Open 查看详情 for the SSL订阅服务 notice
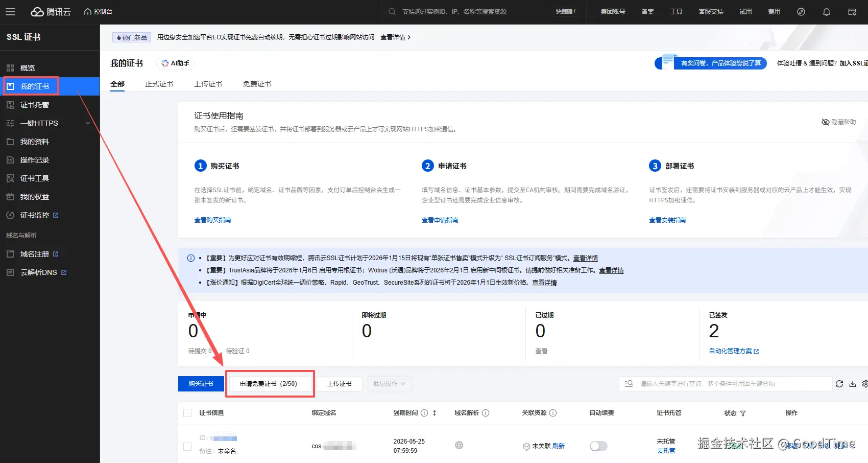 (x=586, y=258)
